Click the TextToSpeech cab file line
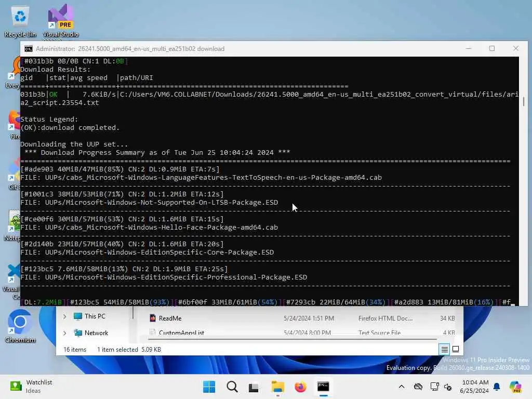532x399 pixels. coord(201,178)
